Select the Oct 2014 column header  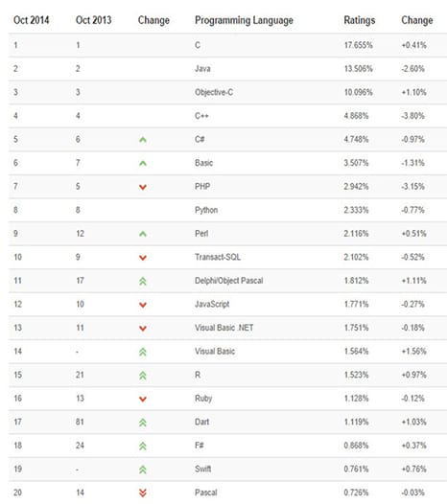tap(32, 20)
